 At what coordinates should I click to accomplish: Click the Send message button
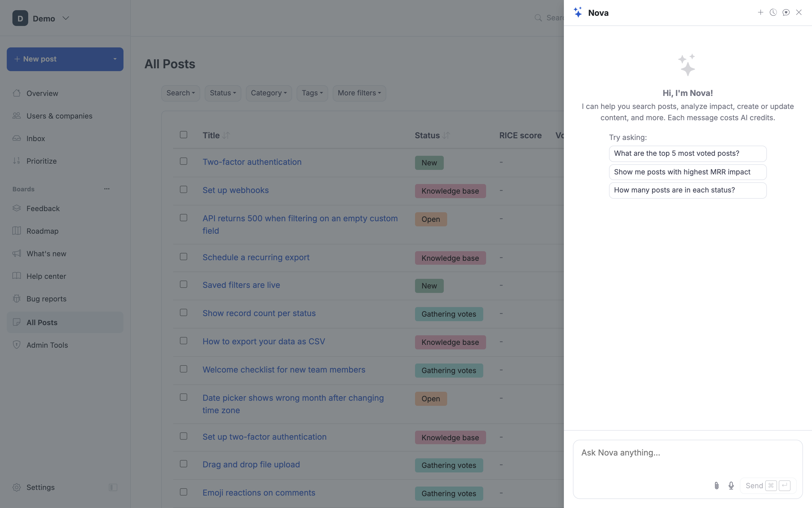(x=768, y=485)
